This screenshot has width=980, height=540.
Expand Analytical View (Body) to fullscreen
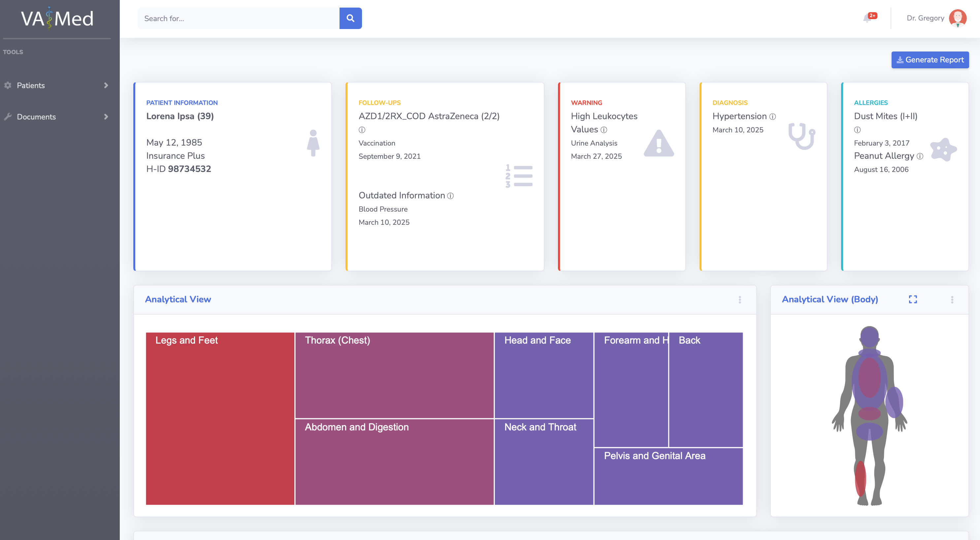(913, 299)
